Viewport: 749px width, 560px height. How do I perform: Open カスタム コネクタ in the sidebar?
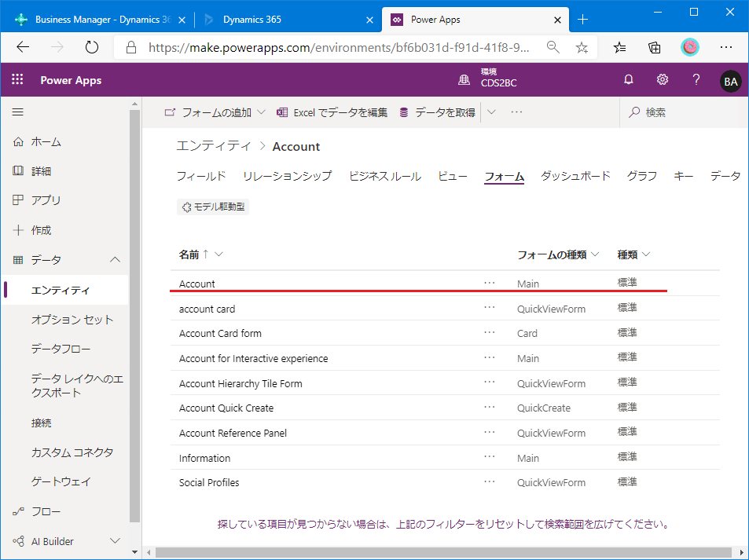tap(72, 452)
